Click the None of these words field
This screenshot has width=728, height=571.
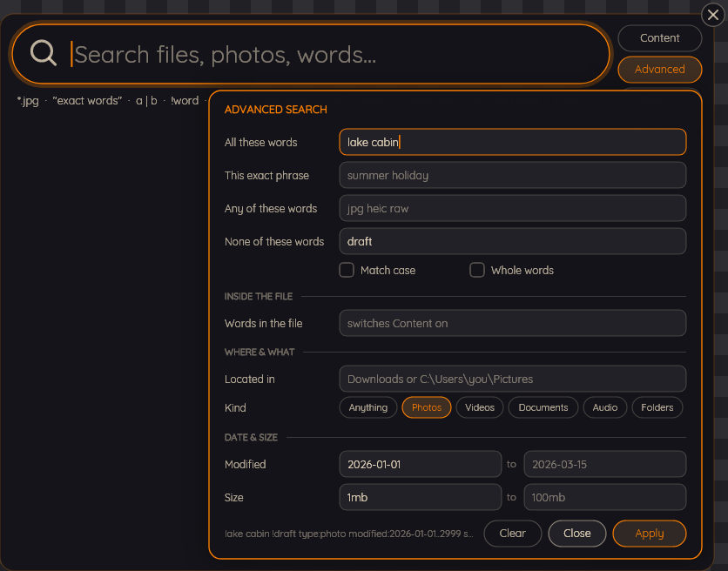pyautogui.click(x=513, y=241)
